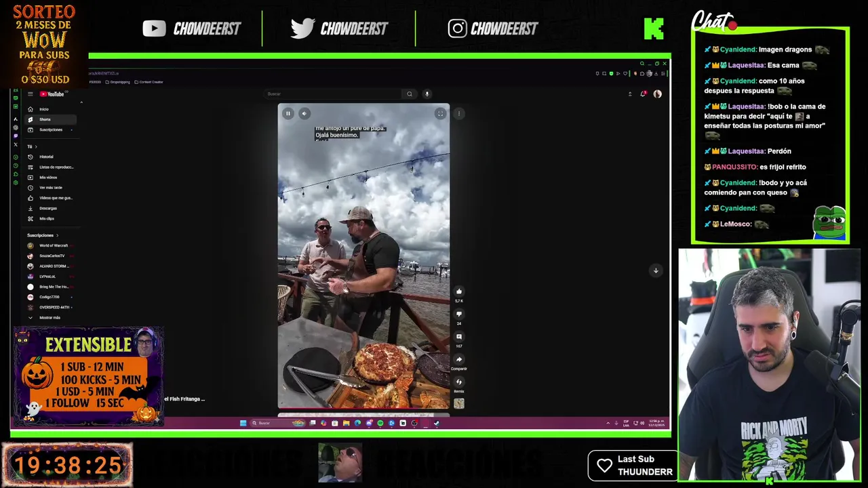Click the YouTube search magnifier button
This screenshot has width=868, height=488.
tap(410, 94)
